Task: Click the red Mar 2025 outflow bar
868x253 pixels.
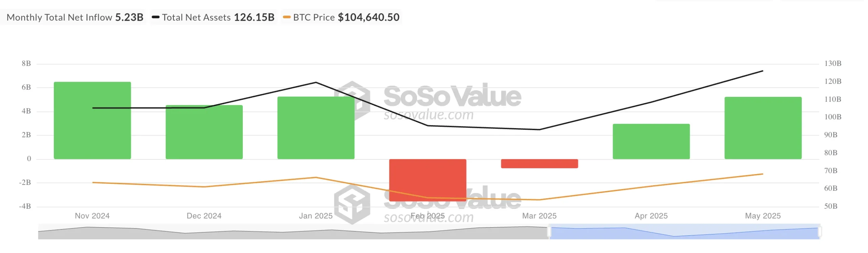Action: (539, 164)
